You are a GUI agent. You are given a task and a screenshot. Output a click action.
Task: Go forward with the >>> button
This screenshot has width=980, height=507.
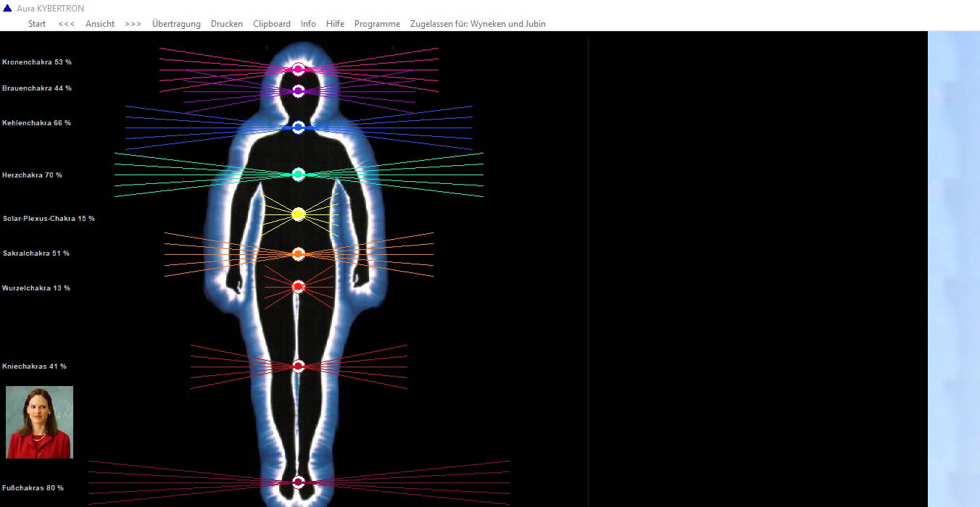[133, 24]
